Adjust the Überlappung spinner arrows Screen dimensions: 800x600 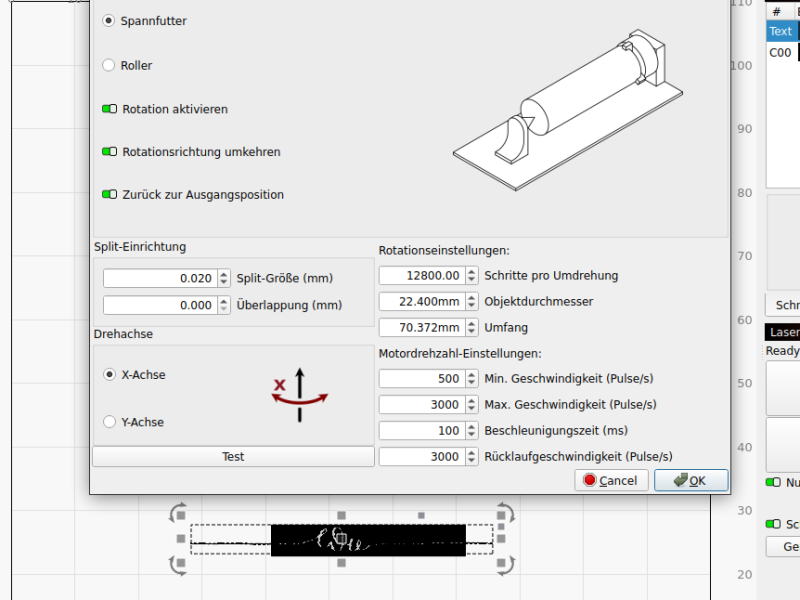223,305
